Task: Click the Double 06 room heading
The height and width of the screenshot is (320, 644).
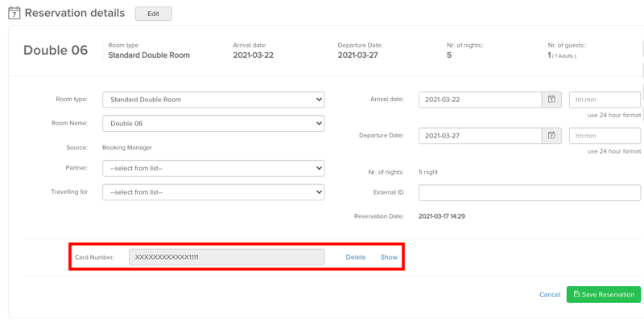Action: click(56, 51)
